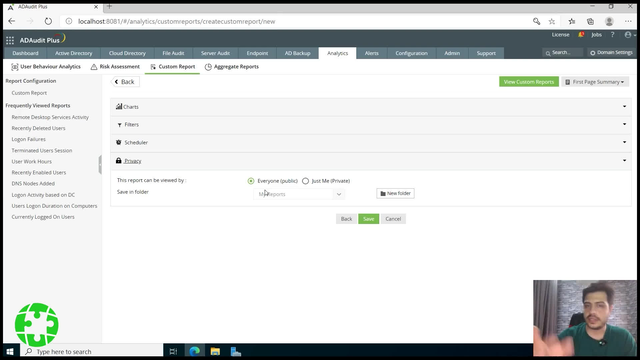Screen dimensions: 640x360
Task: Switch to Aggregate Reports sub-tab
Action: point(232,67)
